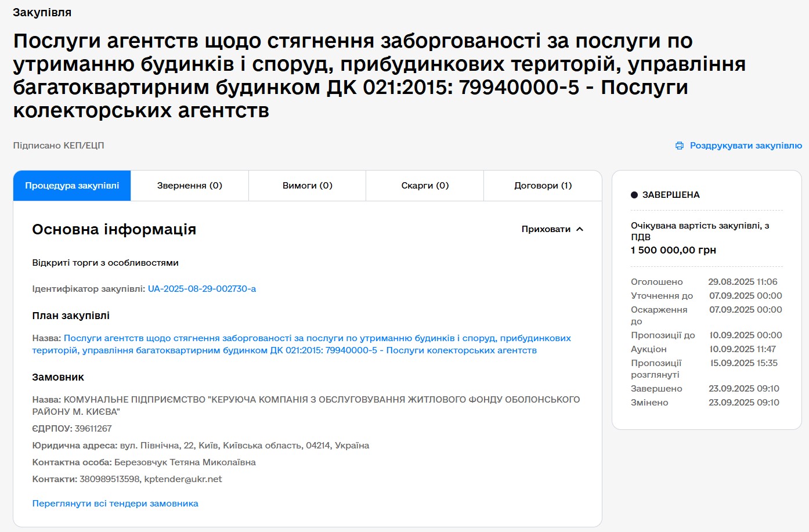This screenshot has width=809, height=532.
Task: Click the email kptender@ukr.net
Action: pos(183,479)
